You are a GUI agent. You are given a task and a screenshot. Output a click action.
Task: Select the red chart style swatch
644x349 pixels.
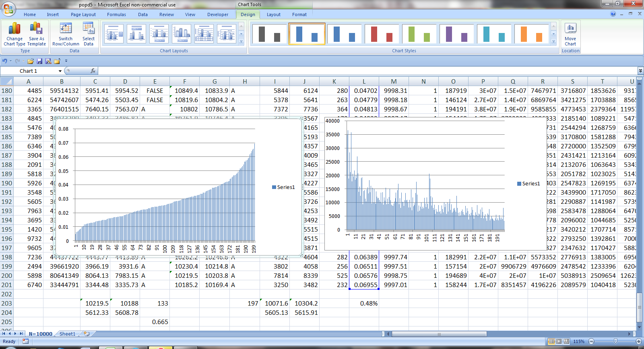pos(382,34)
